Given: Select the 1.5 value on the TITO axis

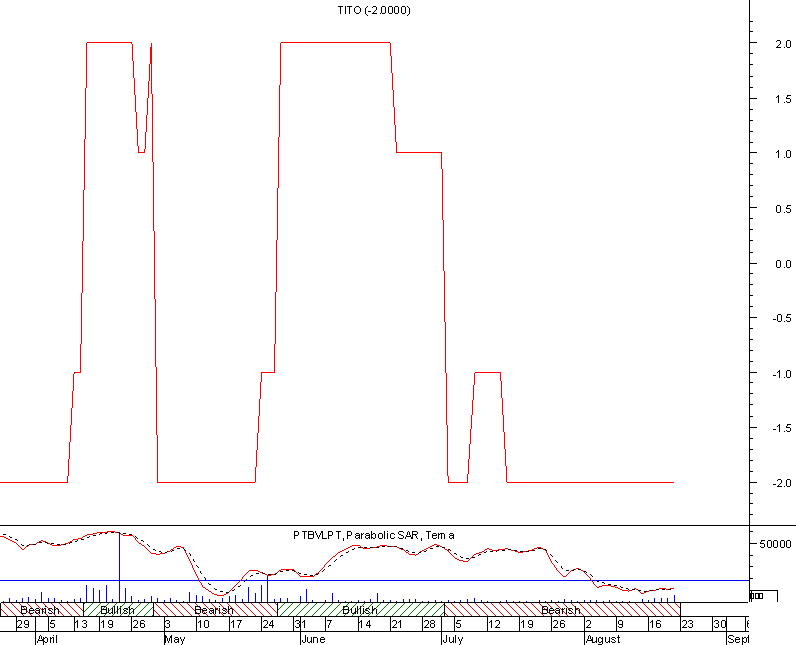Looking at the screenshot, I should 783,99.
